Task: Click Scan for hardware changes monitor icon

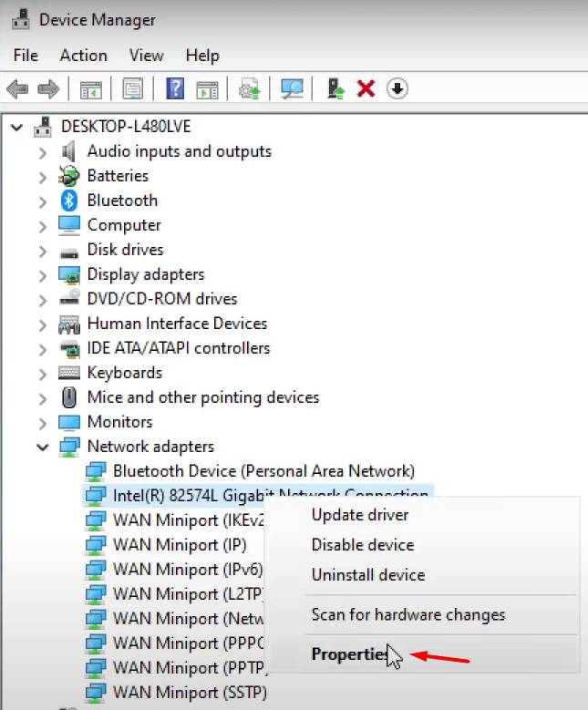Action: (292, 88)
